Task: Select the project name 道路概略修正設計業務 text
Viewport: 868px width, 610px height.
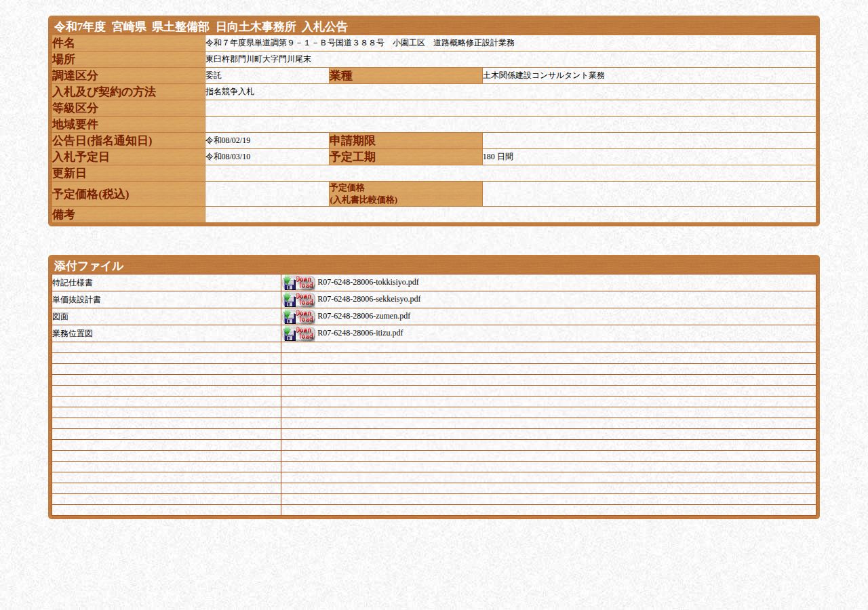Action: point(473,43)
